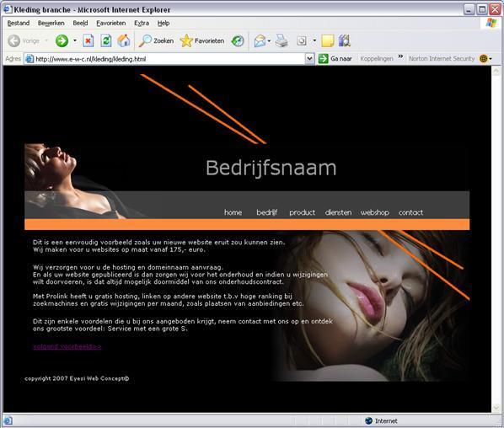
Task: Print the page with printer icon
Action: tap(281, 40)
